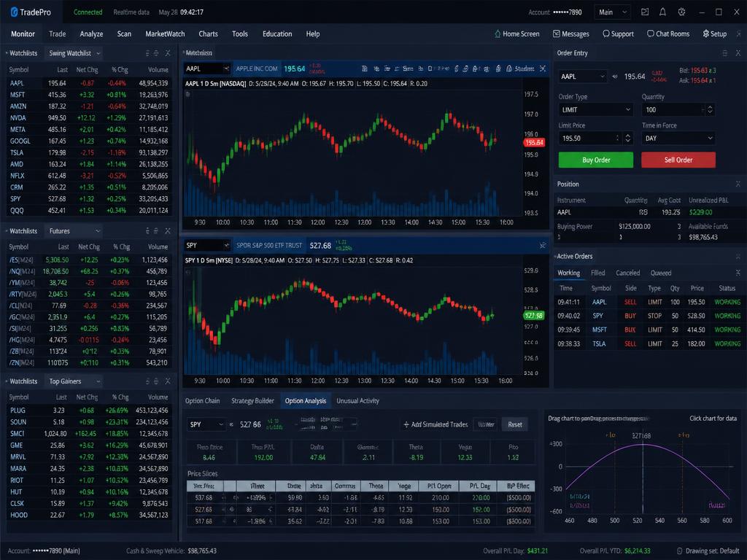Select the TSLA row in Swing Watchlist
The image size is (747, 560).
click(x=88, y=152)
